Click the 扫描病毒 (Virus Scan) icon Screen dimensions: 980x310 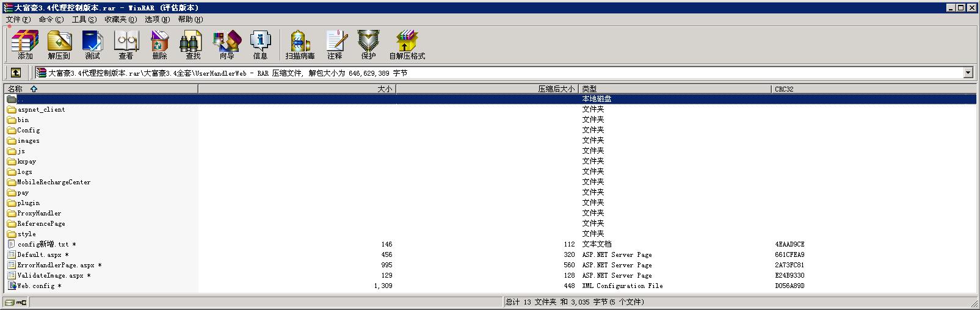pyautogui.click(x=300, y=45)
